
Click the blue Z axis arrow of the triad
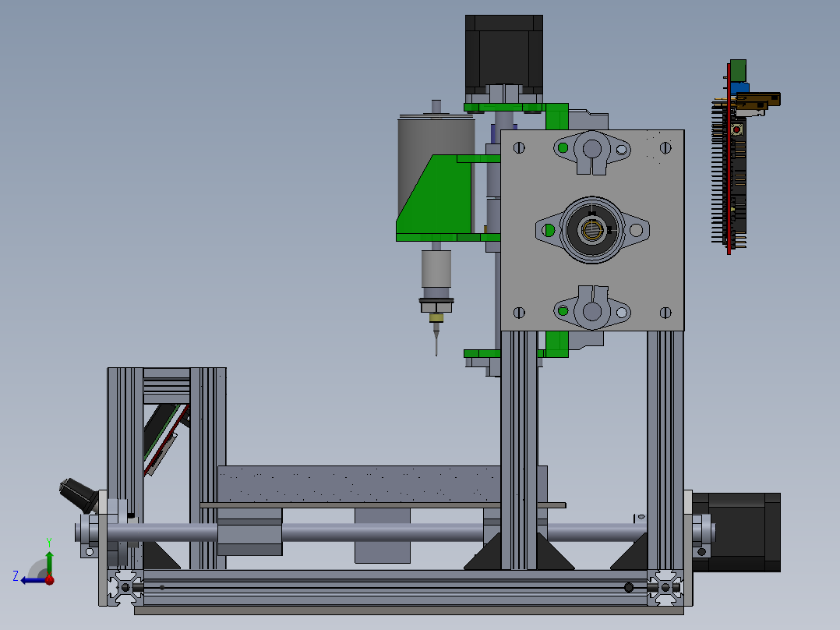(32, 580)
